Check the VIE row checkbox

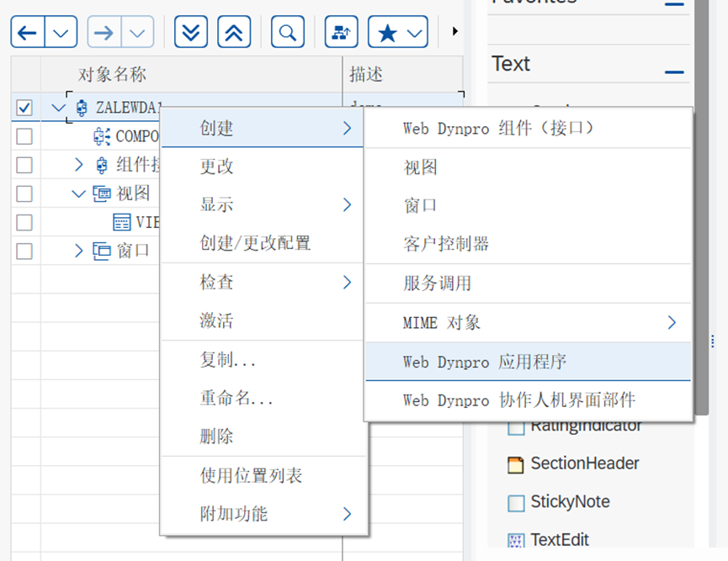pyautogui.click(x=24, y=222)
